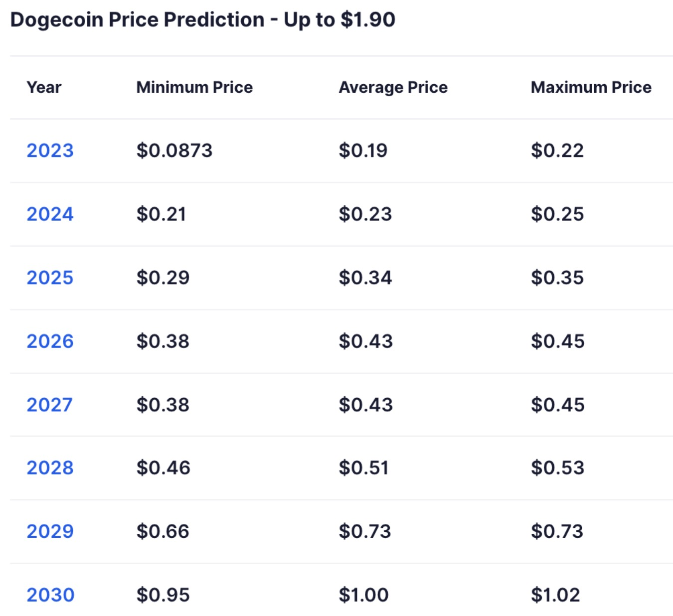Click the $0.0873 minimum price cell
Viewport: 673px width, 616px height.
(x=174, y=151)
